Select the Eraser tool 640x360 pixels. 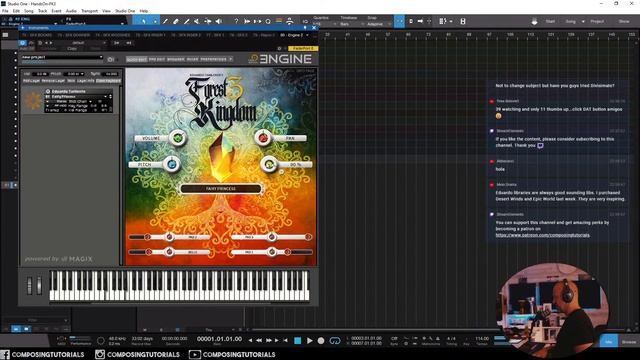pos(176,21)
